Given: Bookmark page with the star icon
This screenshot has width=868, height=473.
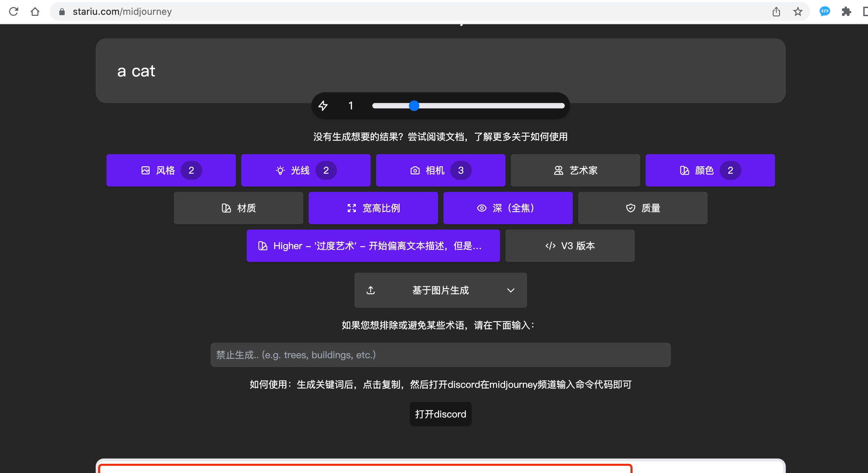Looking at the screenshot, I should point(798,12).
